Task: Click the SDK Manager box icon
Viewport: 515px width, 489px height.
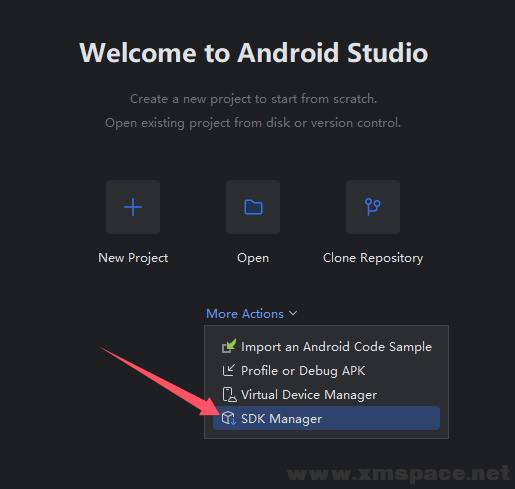Action: 229,418
